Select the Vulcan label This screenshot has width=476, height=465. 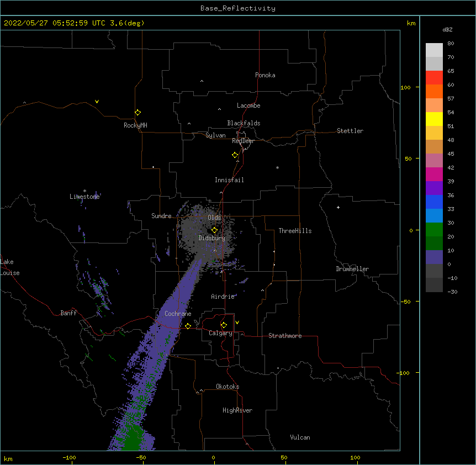[300, 437]
